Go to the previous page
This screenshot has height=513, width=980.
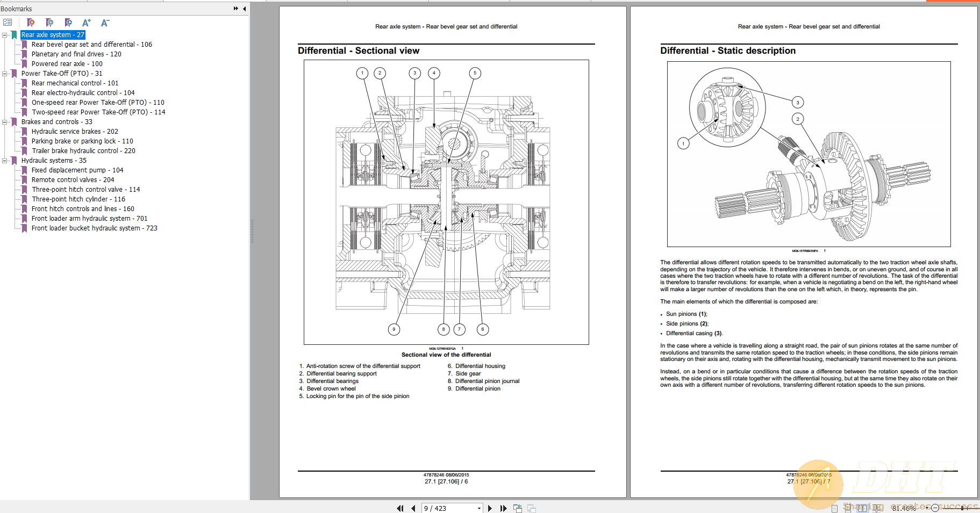click(413, 508)
